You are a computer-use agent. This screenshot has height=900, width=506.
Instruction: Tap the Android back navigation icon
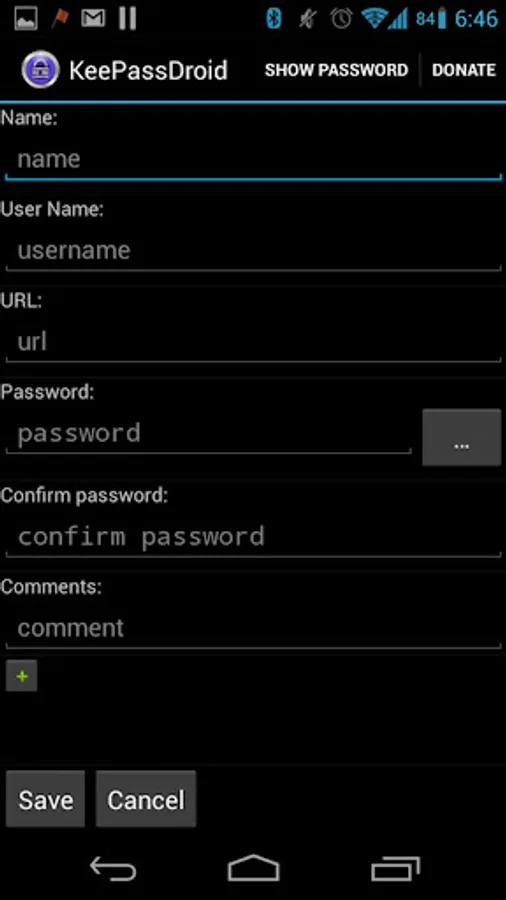[x=113, y=868]
